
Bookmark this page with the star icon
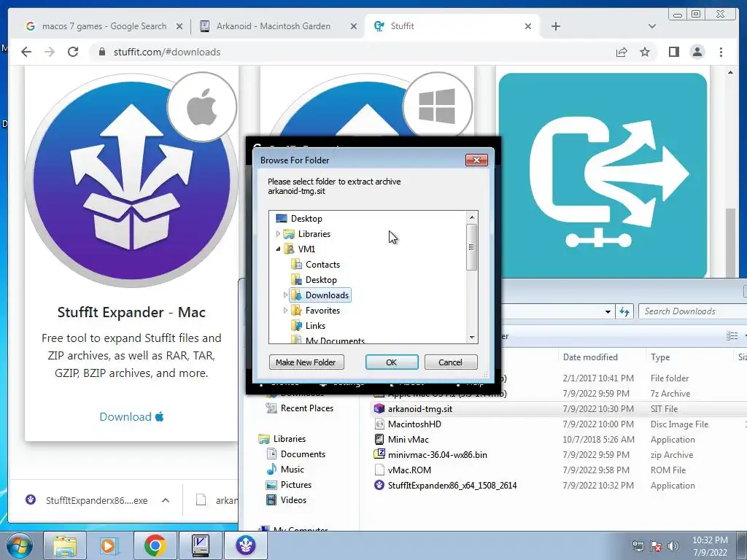[x=645, y=52]
